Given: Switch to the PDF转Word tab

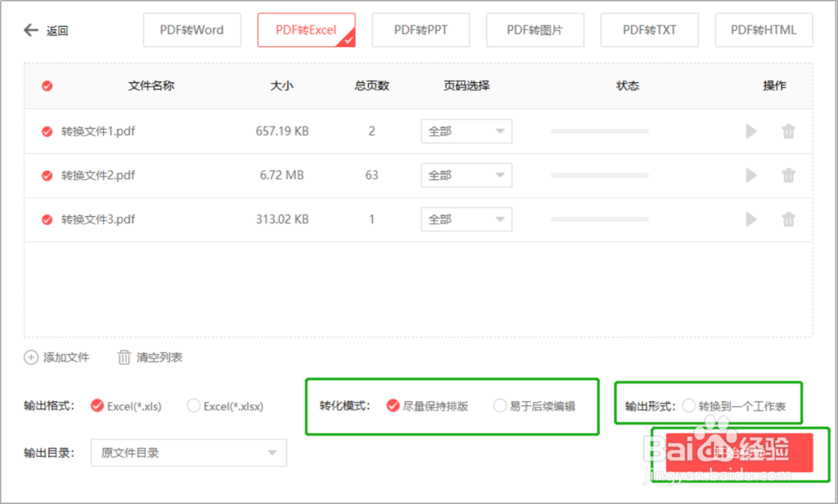Looking at the screenshot, I should coord(192,29).
